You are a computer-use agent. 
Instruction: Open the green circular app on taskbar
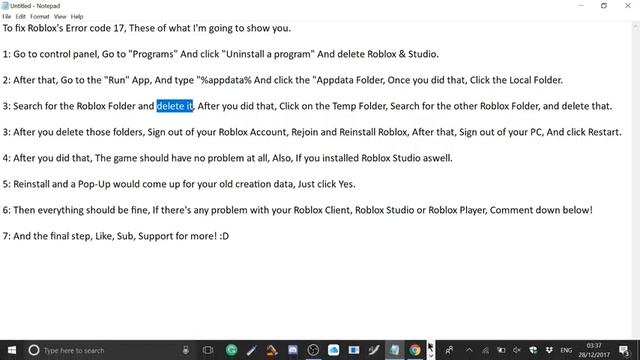click(231, 350)
